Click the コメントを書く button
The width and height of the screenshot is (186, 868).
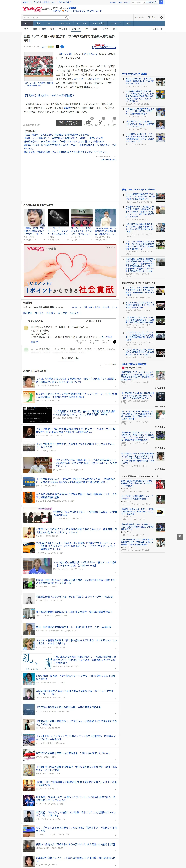pos(93,321)
